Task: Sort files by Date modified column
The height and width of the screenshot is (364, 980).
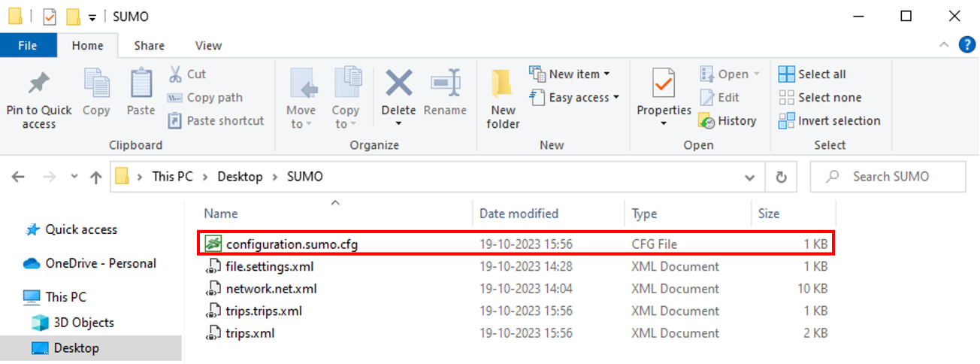Action: pos(519,214)
